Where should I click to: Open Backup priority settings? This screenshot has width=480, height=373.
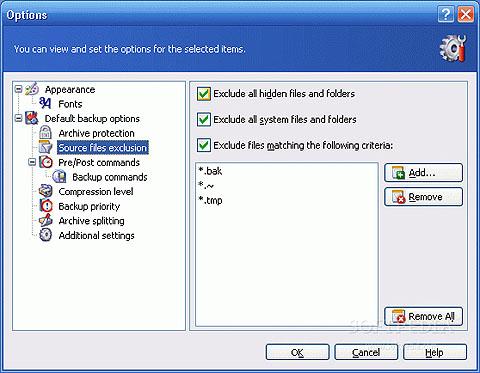click(89, 206)
